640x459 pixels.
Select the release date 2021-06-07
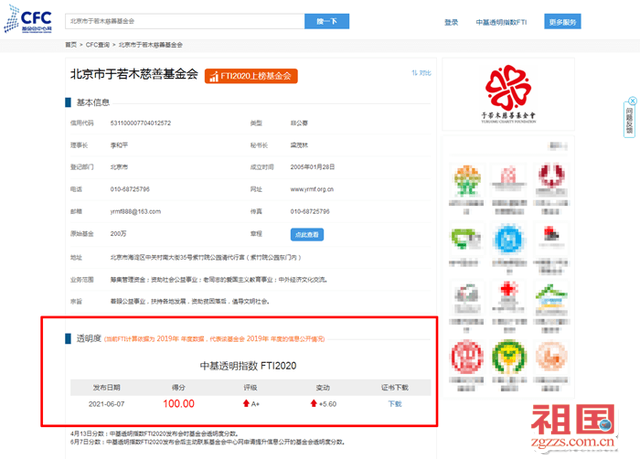point(107,404)
